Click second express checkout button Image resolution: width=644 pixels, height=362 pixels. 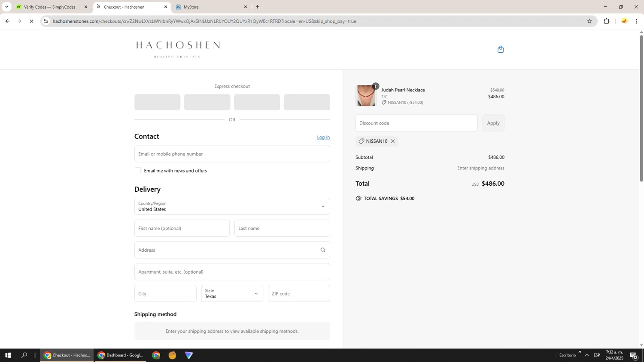click(207, 102)
